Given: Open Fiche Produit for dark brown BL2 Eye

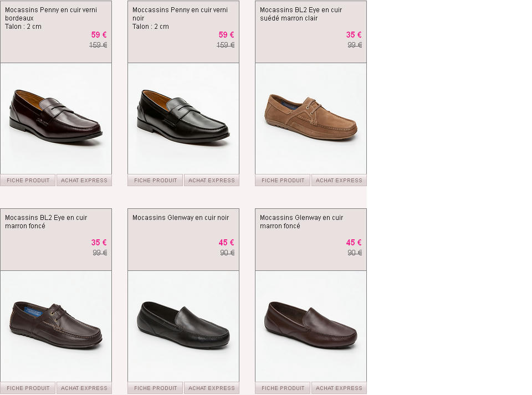Looking at the screenshot, I should pos(28,388).
